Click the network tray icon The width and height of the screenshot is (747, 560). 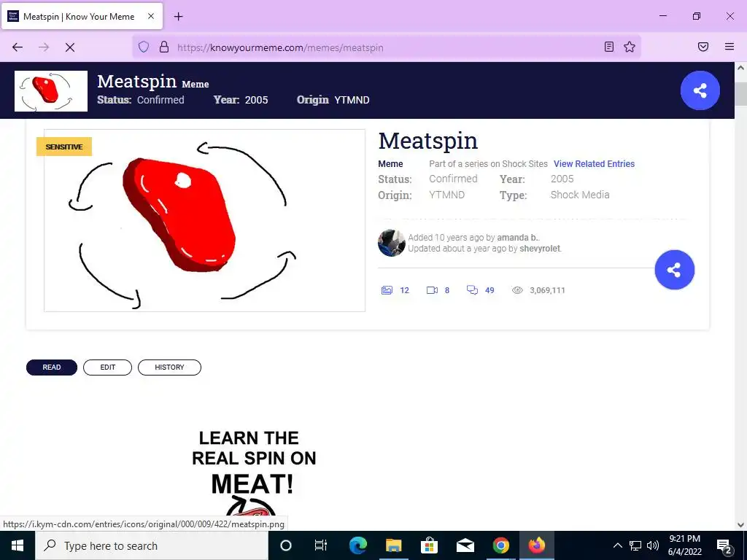635,545
